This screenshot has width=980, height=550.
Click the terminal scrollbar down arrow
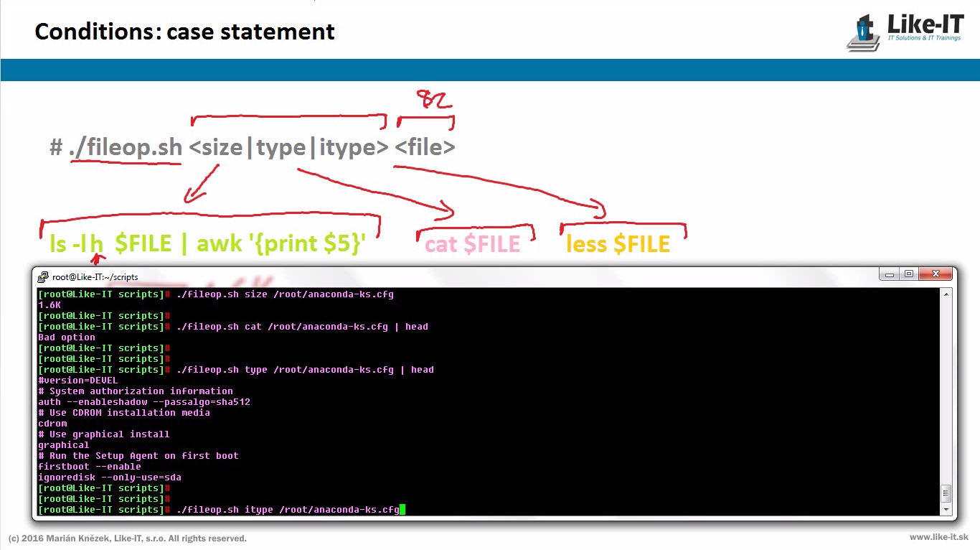[946, 509]
